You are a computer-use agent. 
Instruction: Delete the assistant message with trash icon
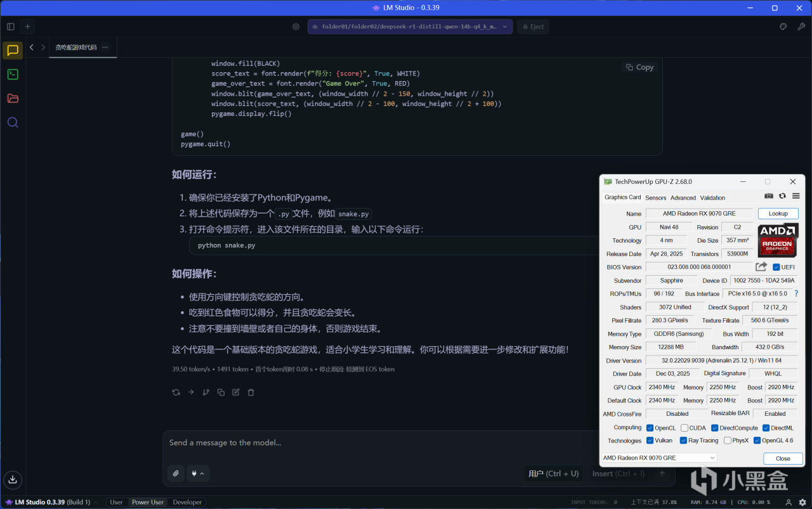pos(251,392)
